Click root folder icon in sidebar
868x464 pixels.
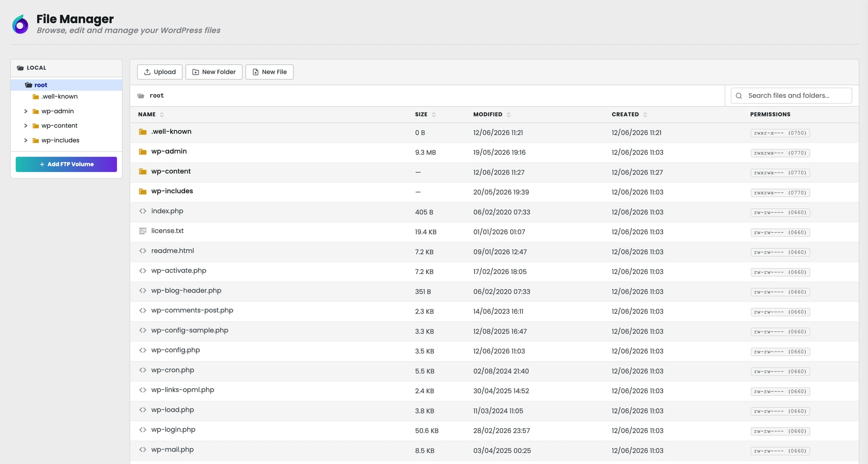28,85
